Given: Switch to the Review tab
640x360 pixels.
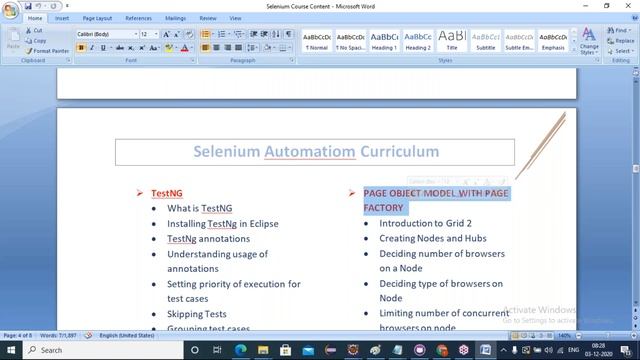Looking at the screenshot, I should 208,18.
